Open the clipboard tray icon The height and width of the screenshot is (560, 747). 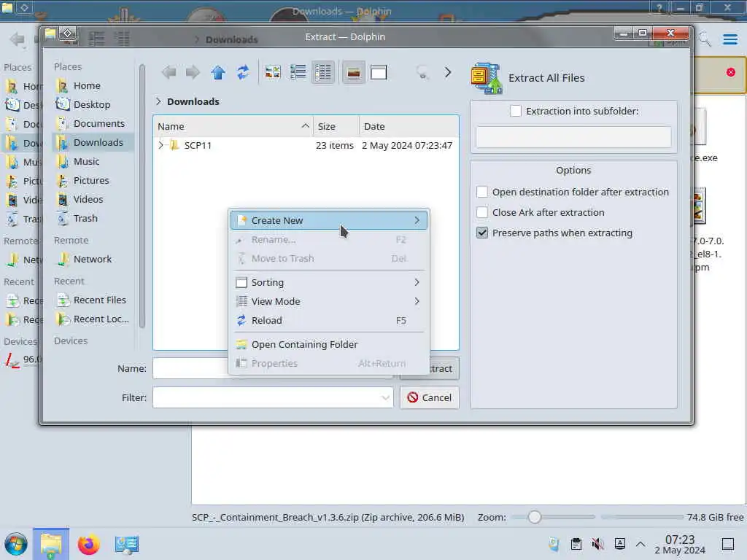tap(576, 544)
